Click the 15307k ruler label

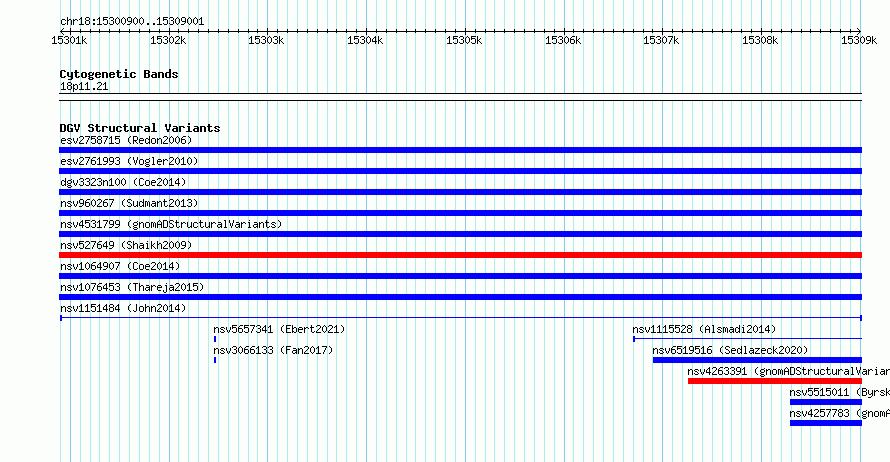[x=661, y=40]
